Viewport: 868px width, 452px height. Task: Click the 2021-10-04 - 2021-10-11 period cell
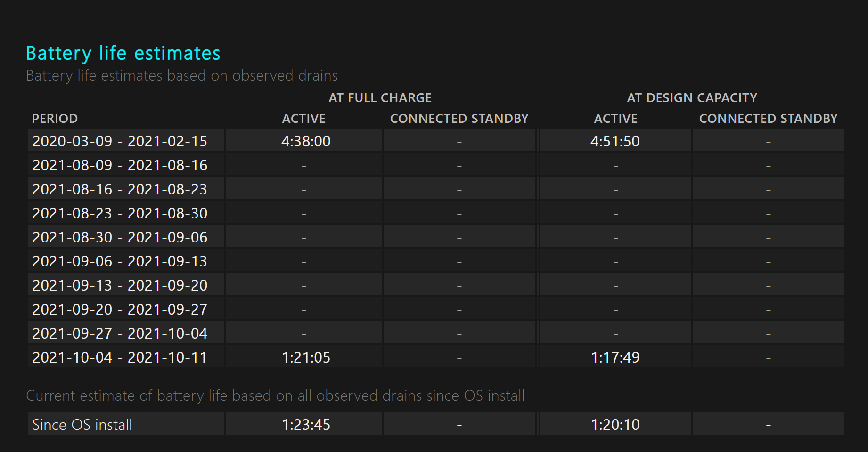(120, 357)
